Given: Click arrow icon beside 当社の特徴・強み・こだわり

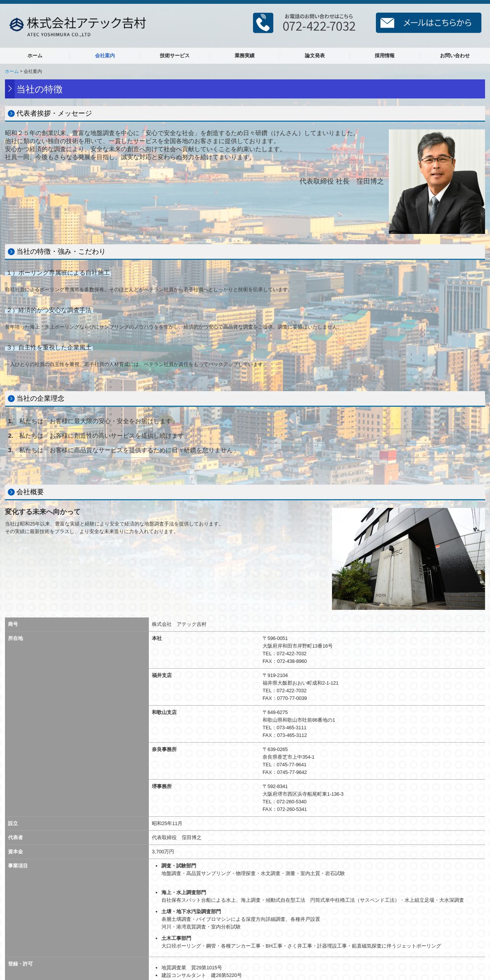Looking at the screenshot, I should point(11,251).
